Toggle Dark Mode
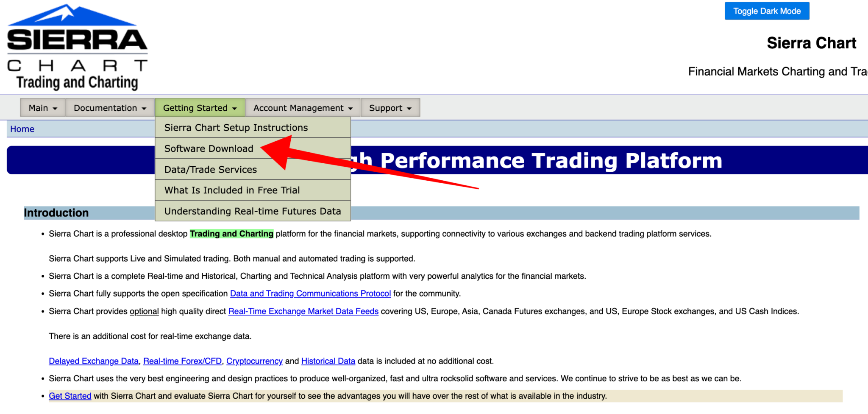 766,11
